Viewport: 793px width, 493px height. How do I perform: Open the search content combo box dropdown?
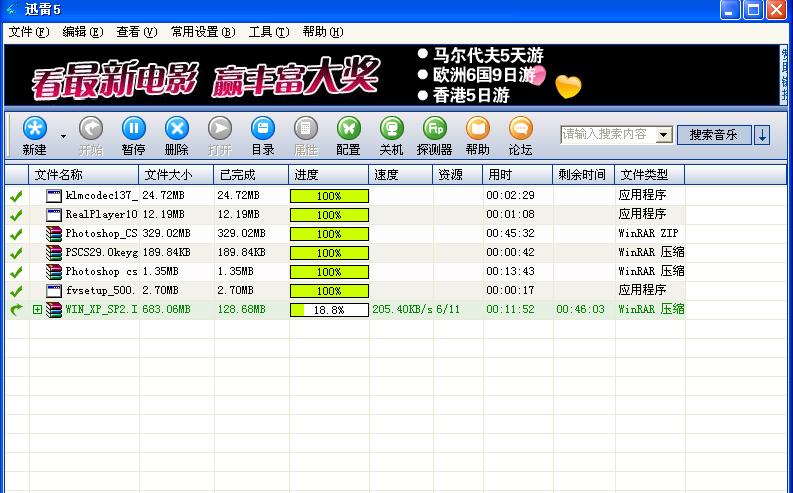tap(664, 134)
